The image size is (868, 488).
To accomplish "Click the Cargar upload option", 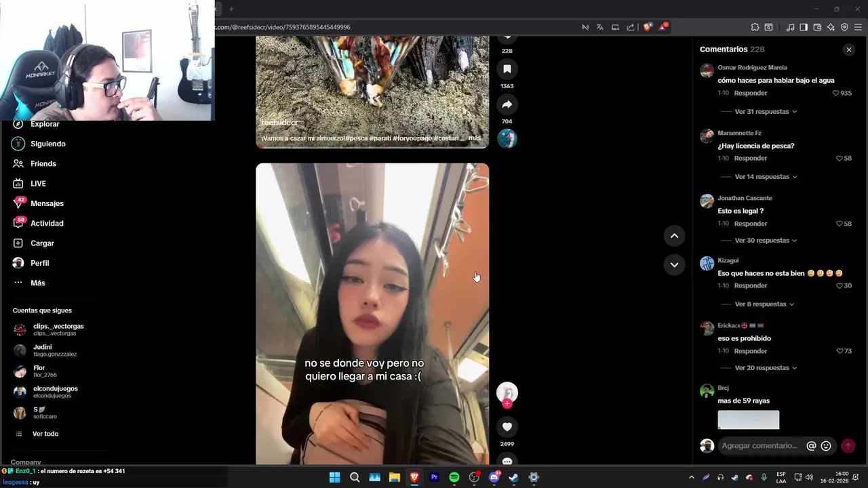I will (x=33, y=243).
